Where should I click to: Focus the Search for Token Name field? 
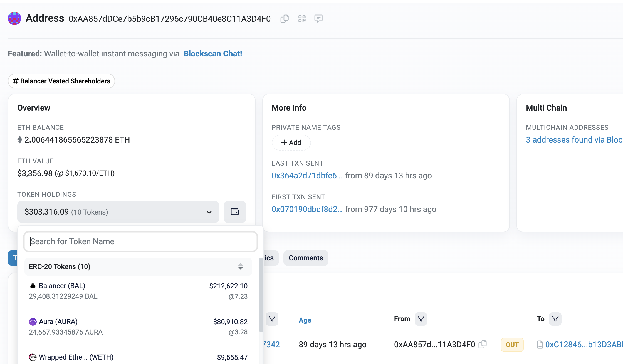[140, 241]
